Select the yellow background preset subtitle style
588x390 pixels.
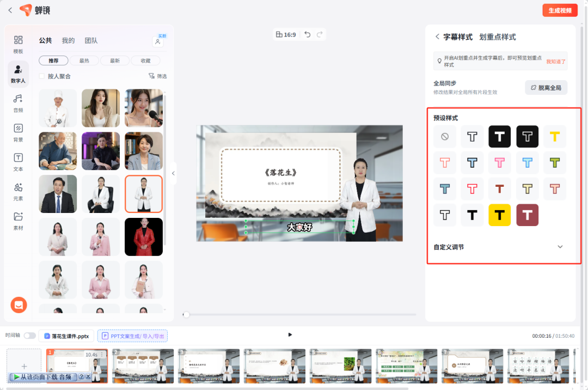(x=499, y=215)
